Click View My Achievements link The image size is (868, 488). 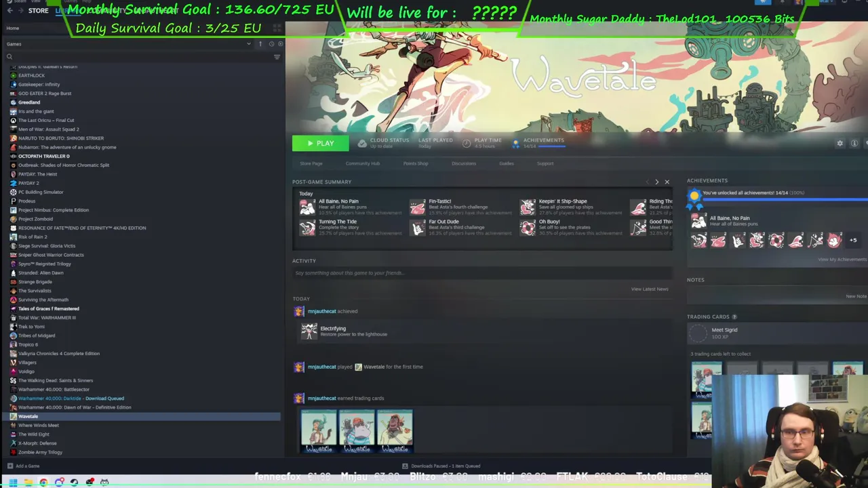click(842, 260)
